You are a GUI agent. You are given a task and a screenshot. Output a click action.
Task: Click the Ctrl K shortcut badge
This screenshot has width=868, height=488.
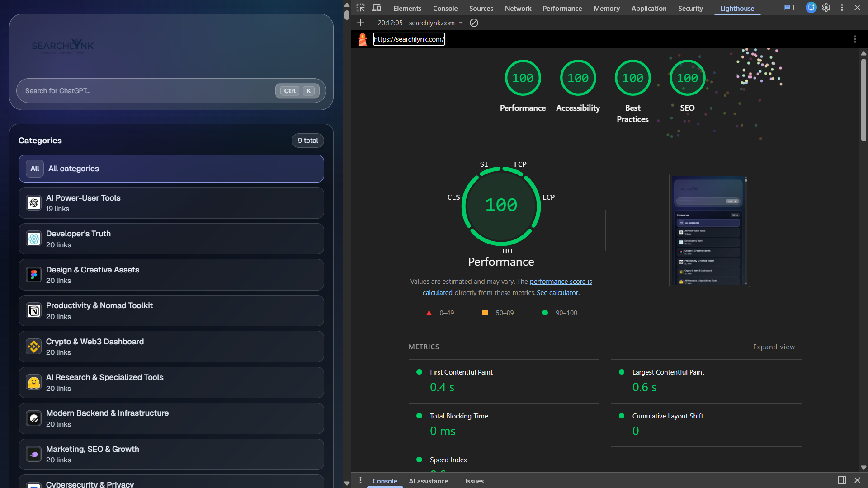coord(297,91)
